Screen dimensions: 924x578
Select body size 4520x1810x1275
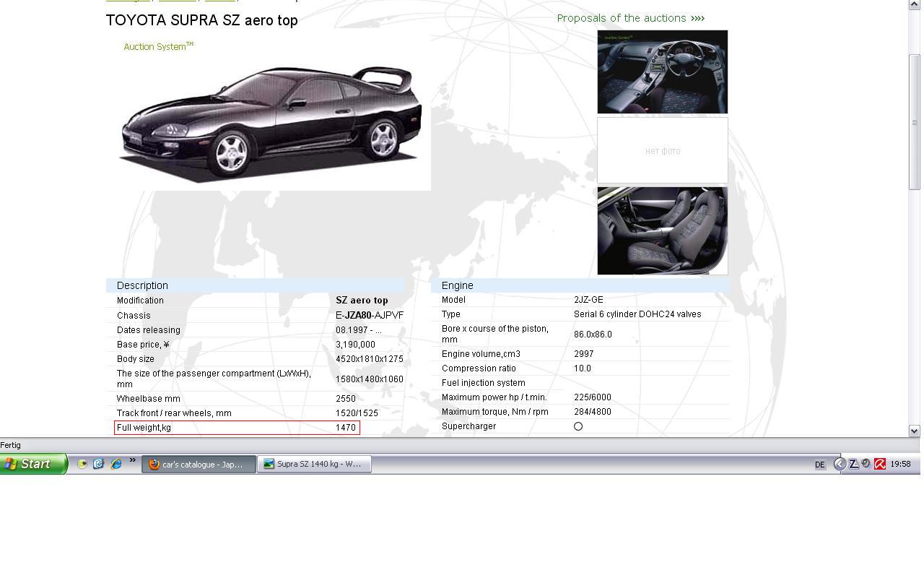pyautogui.click(x=370, y=359)
